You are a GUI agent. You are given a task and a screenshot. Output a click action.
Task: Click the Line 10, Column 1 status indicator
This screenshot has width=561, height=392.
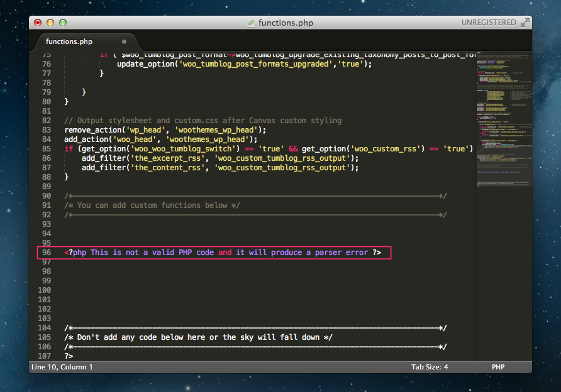point(62,367)
